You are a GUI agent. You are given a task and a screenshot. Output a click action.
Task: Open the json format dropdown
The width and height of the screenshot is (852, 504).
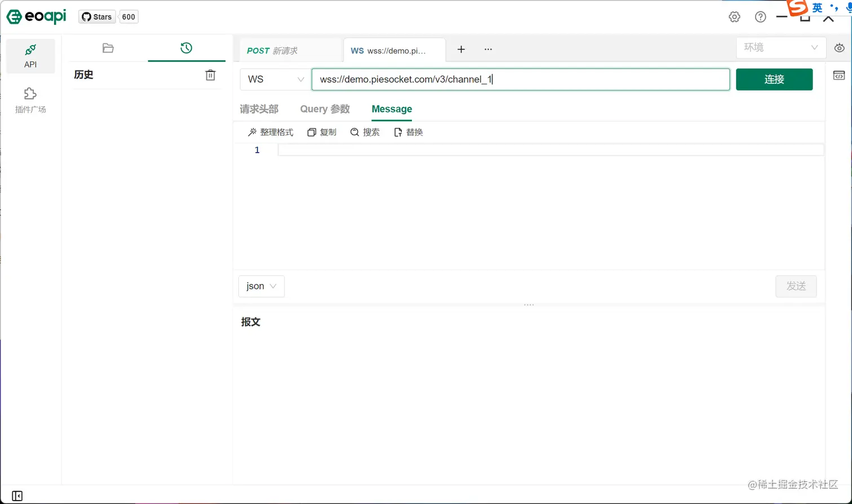point(261,286)
